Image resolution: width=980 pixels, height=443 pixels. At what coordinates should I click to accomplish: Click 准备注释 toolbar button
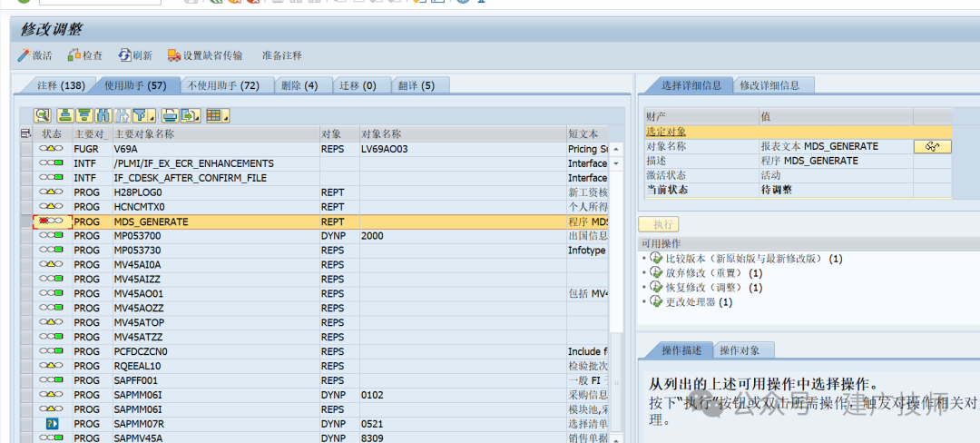click(x=282, y=55)
